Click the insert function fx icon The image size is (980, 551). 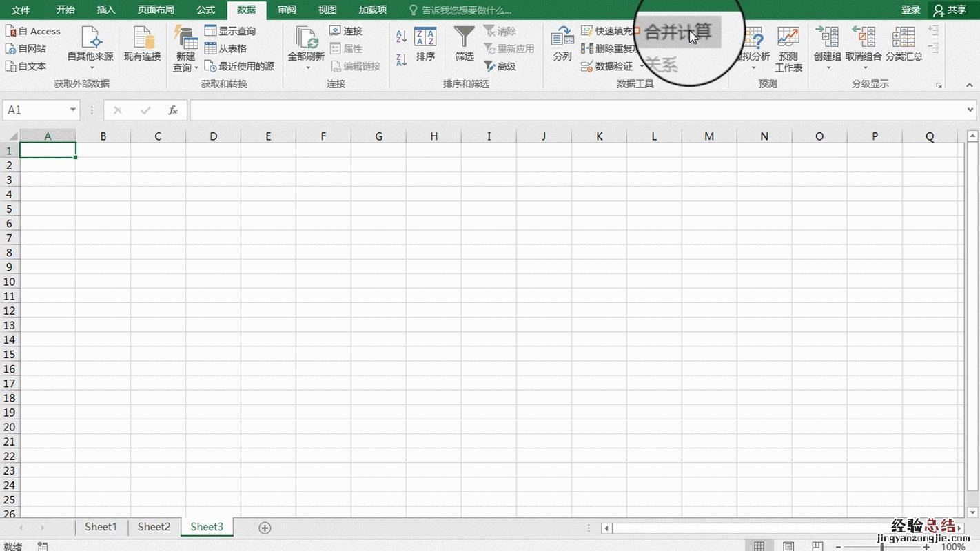(x=173, y=110)
